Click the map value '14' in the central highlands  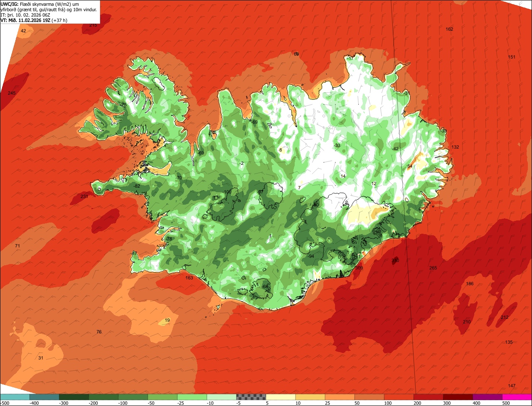point(343,176)
